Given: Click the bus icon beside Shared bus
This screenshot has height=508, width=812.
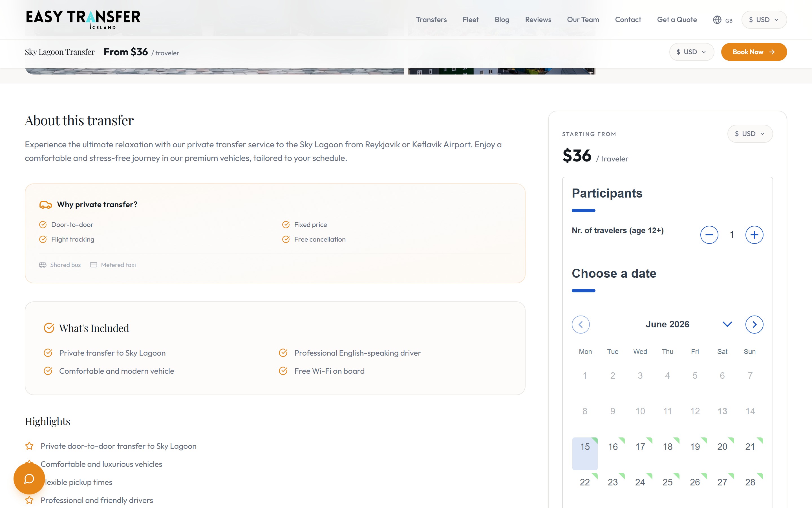Looking at the screenshot, I should (x=43, y=265).
